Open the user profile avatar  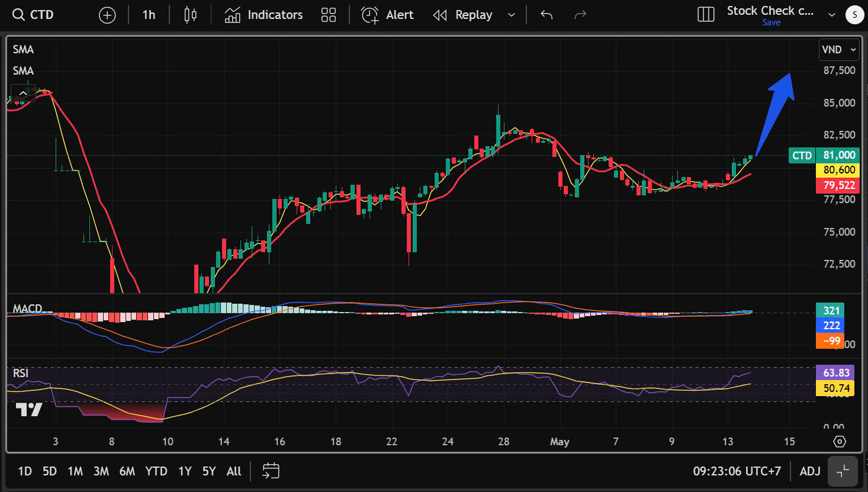[x=854, y=15]
